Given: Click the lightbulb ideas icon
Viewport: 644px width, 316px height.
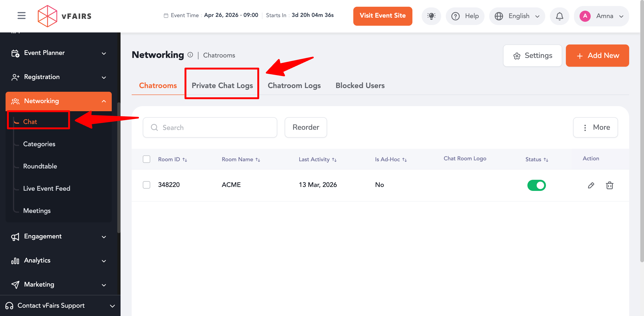Looking at the screenshot, I should (431, 16).
